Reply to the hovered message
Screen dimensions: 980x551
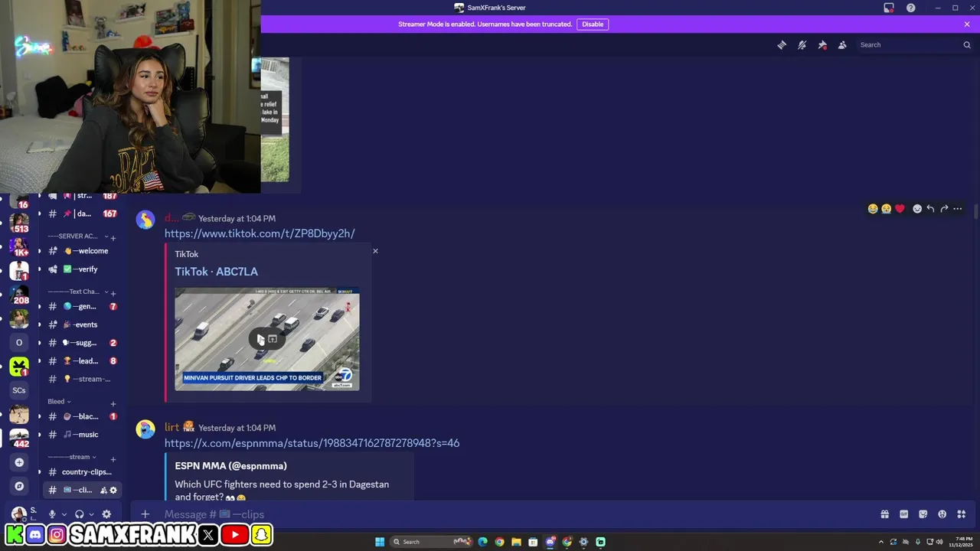click(930, 209)
